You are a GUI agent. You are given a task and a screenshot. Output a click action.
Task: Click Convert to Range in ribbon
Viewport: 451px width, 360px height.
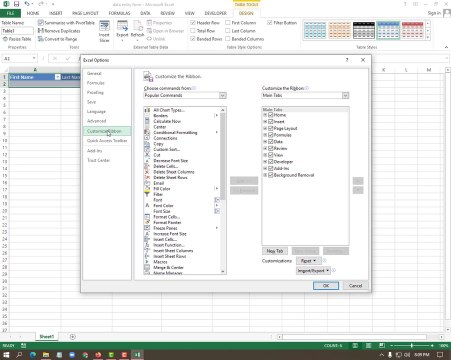(57, 39)
